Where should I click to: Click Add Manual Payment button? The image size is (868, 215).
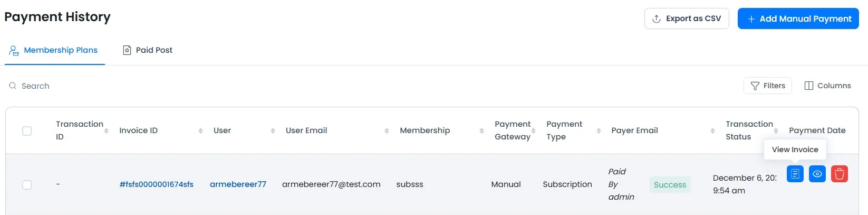pos(798,18)
